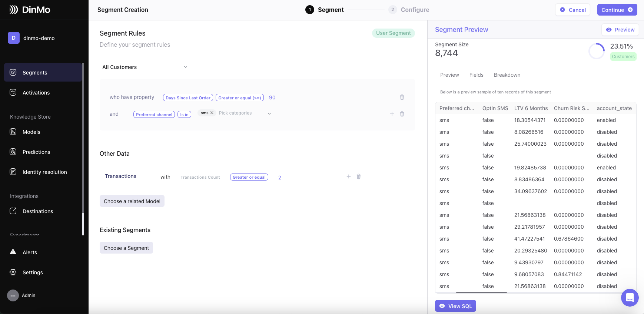Viewport: 644px width, 314px height.
Task: Click Continue to next step
Action: point(617,10)
